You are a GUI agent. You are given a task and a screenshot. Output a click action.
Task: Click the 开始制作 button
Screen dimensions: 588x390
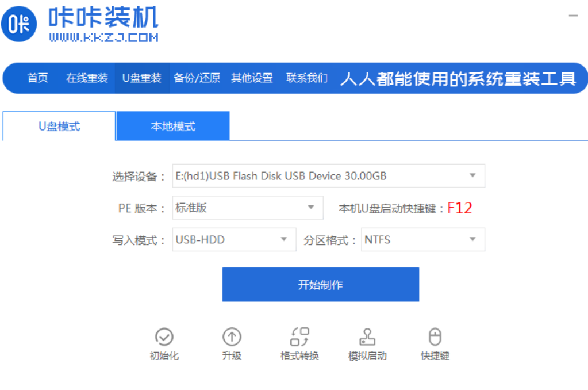pyautogui.click(x=321, y=285)
